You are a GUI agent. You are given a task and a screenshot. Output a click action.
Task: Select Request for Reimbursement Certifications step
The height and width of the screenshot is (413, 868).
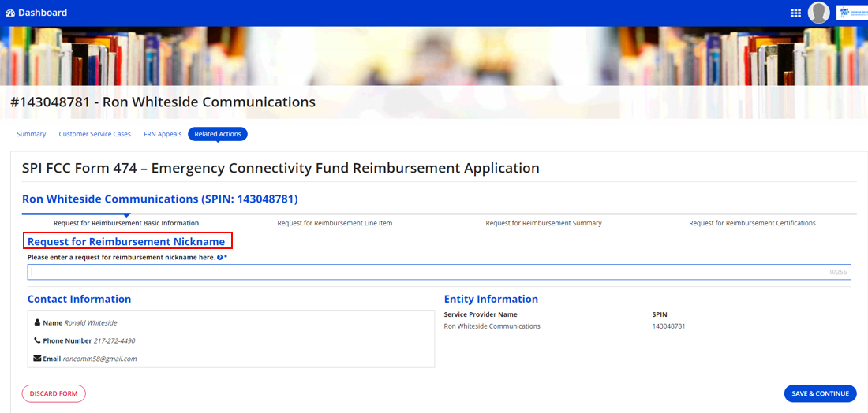coord(752,223)
